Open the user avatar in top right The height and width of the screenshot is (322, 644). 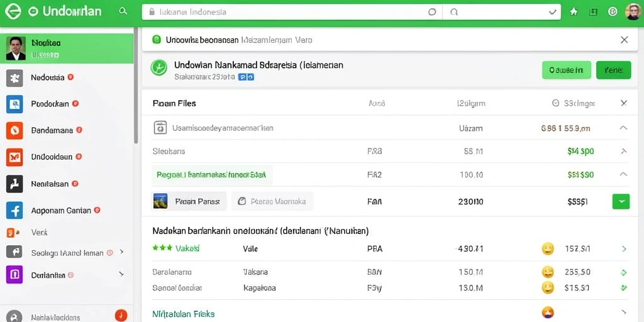click(x=633, y=12)
